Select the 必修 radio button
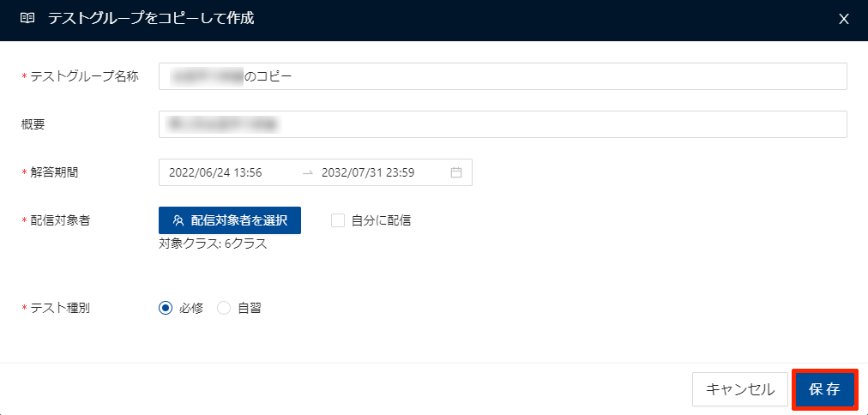This screenshot has width=868, height=415. point(166,308)
